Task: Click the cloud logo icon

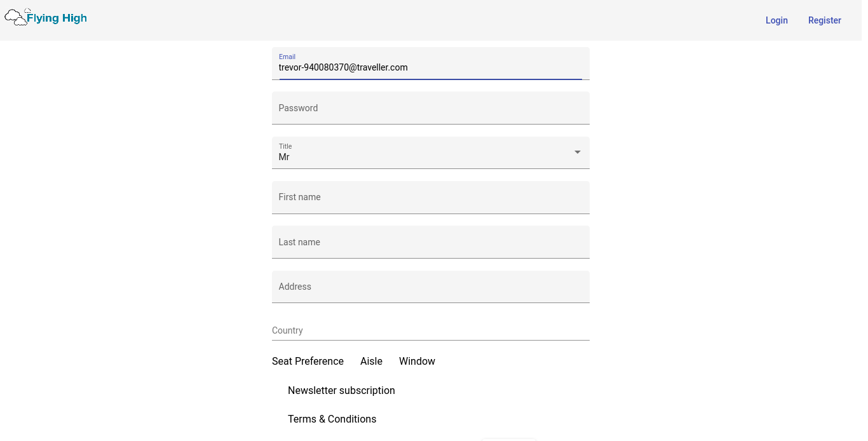Action: (x=16, y=18)
